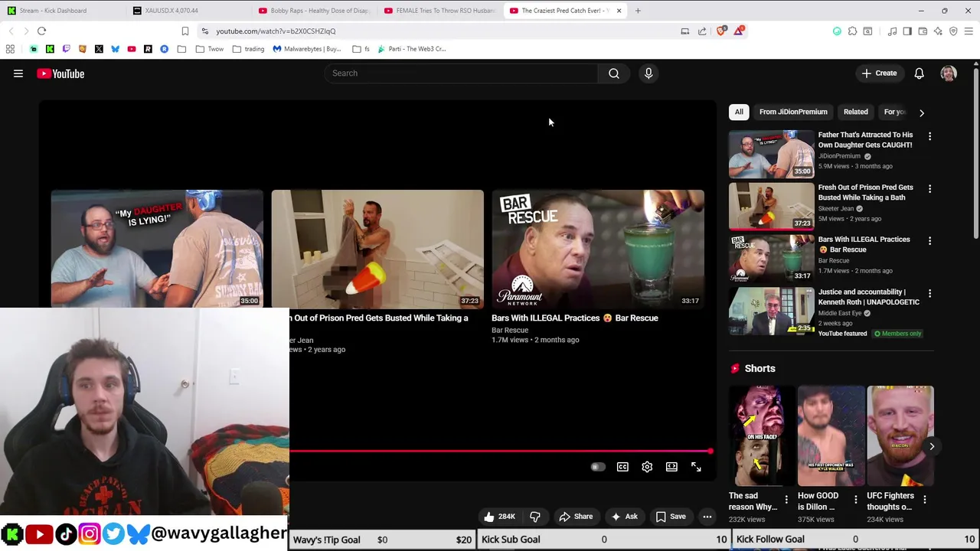Enter fullscreen on the video player
Image resolution: width=980 pixels, height=551 pixels.
pyautogui.click(x=696, y=467)
